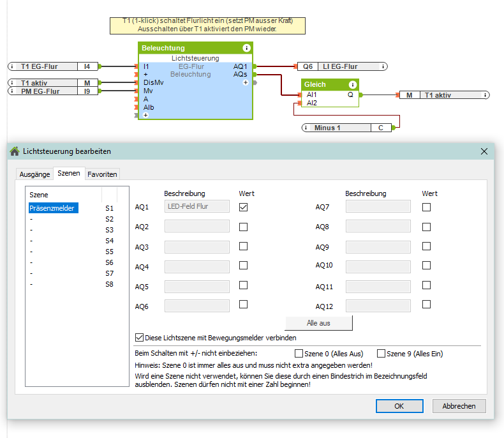
Task: Check Szene 9 (Alles Ein) option
Action: click(x=381, y=353)
